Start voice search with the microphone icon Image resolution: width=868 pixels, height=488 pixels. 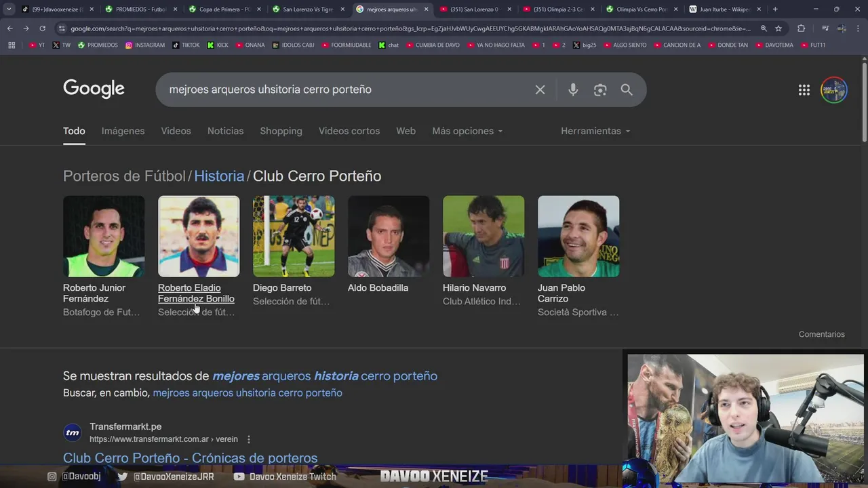coord(573,89)
